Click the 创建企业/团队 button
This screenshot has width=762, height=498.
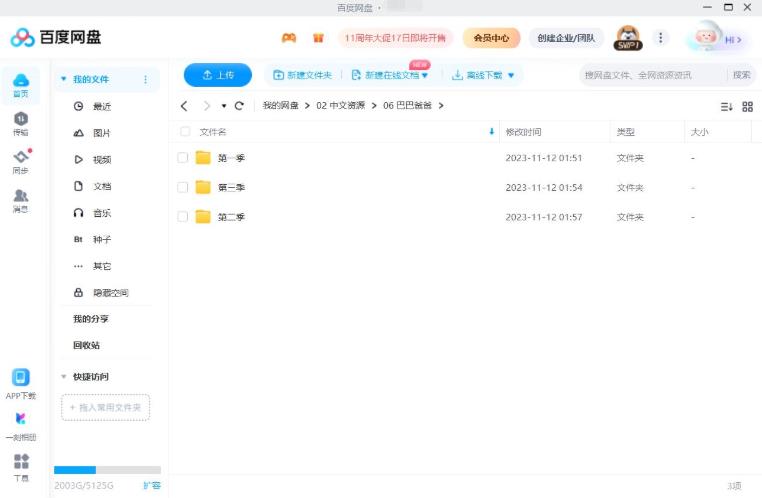tap(566, 38)
